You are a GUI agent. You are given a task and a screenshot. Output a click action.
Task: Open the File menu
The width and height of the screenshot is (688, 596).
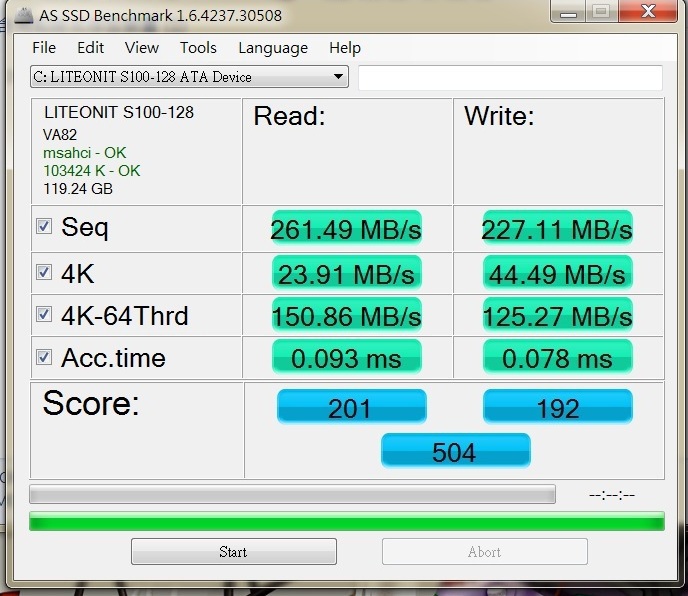(44, 47)
